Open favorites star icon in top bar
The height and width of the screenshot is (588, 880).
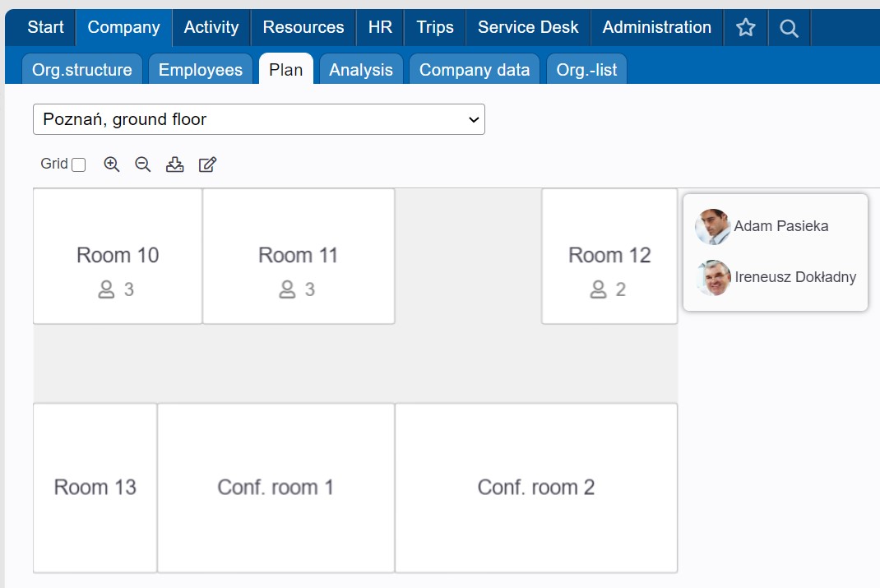coord(745,27)
